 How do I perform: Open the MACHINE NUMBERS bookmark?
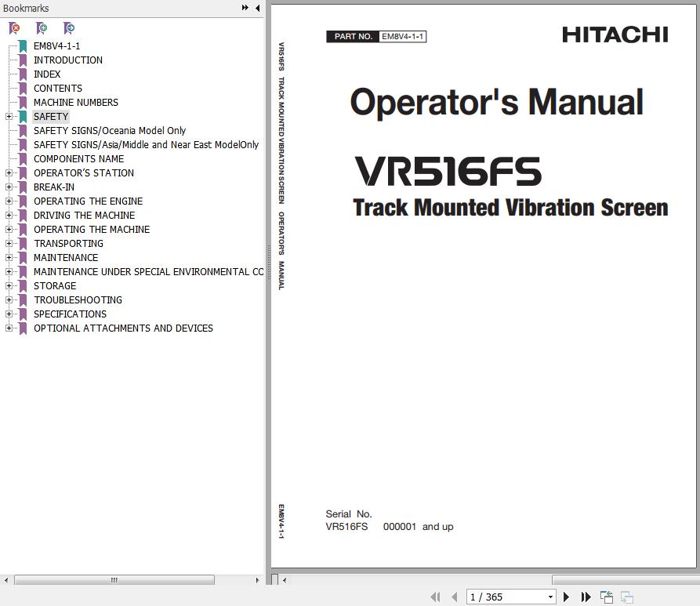click(76, 102)
